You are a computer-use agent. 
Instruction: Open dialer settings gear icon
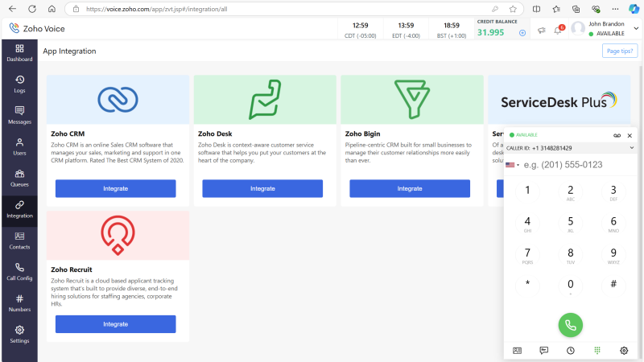pyautogui.click(x=623, y=350)
